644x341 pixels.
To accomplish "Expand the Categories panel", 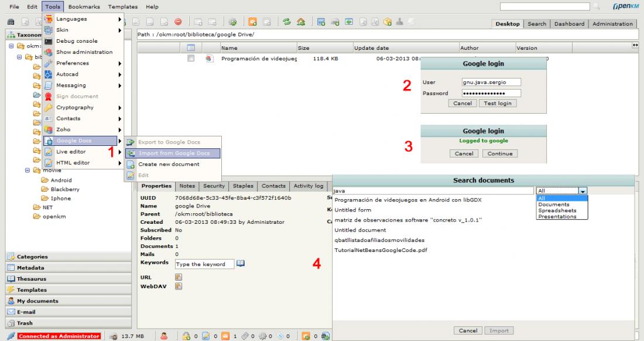I will 68,257.
